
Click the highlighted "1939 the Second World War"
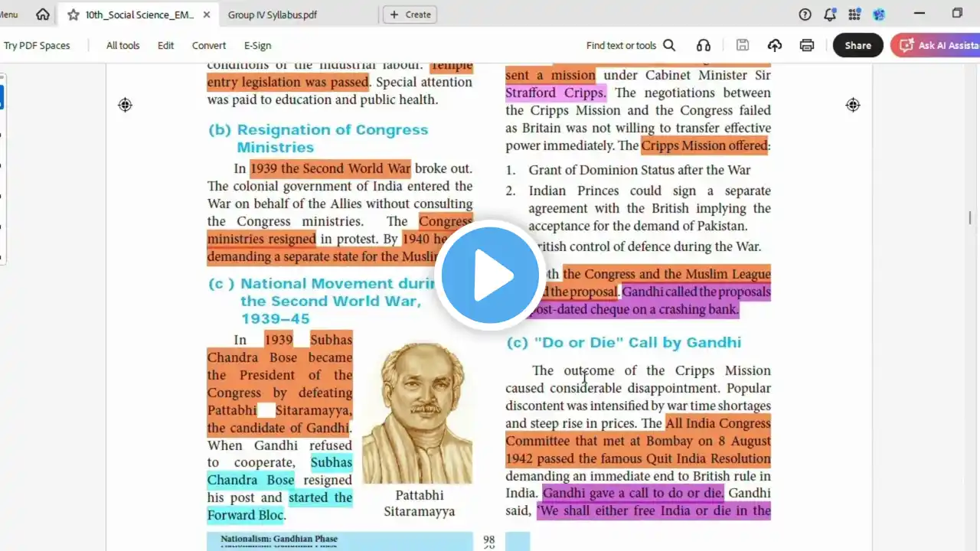pyautogui.click(x=331, y=168)
